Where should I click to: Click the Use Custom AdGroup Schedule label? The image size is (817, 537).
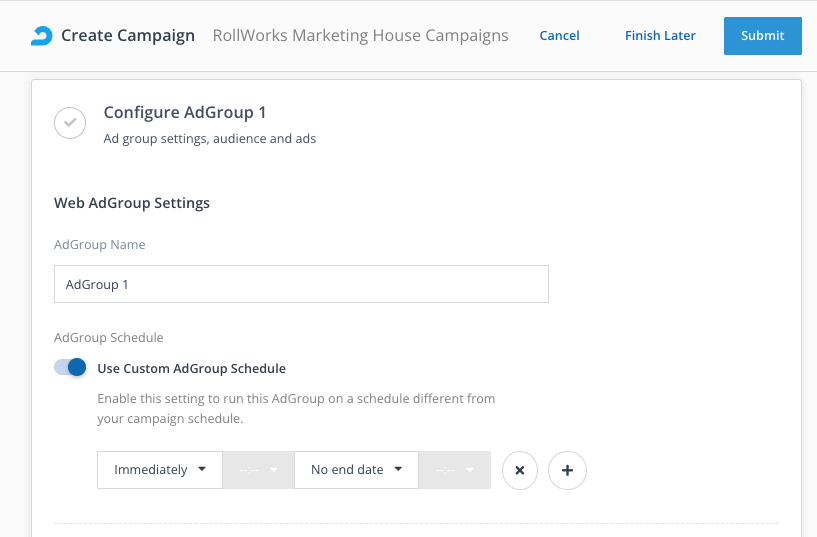point(191,368)
